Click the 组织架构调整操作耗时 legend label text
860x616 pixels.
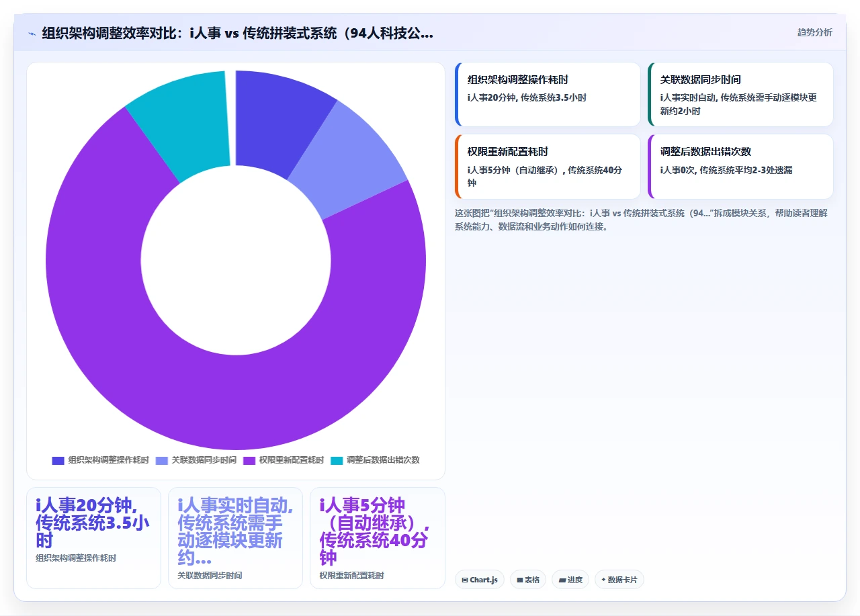tap(108, 460)
